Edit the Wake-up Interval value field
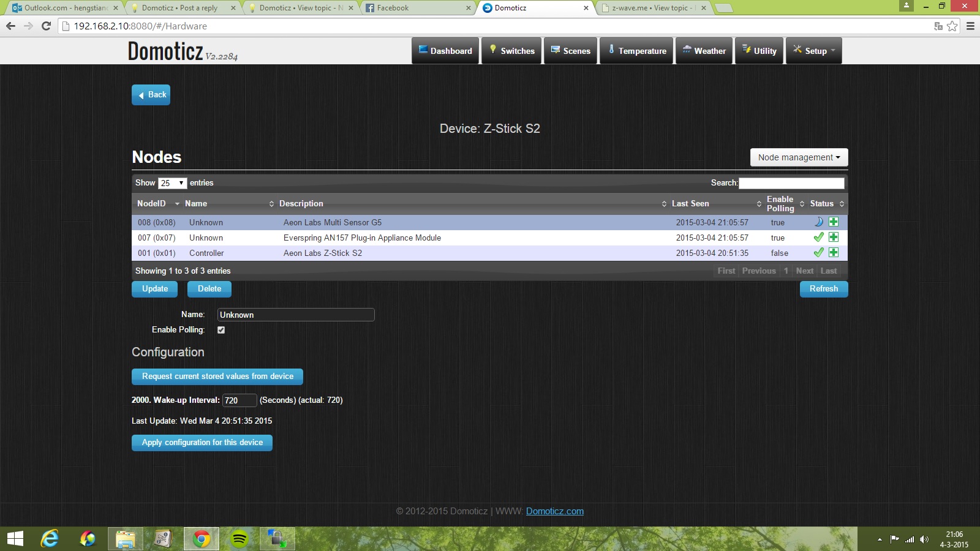Image resolution: width=980 pixels, height=551 pixels. 239,400
